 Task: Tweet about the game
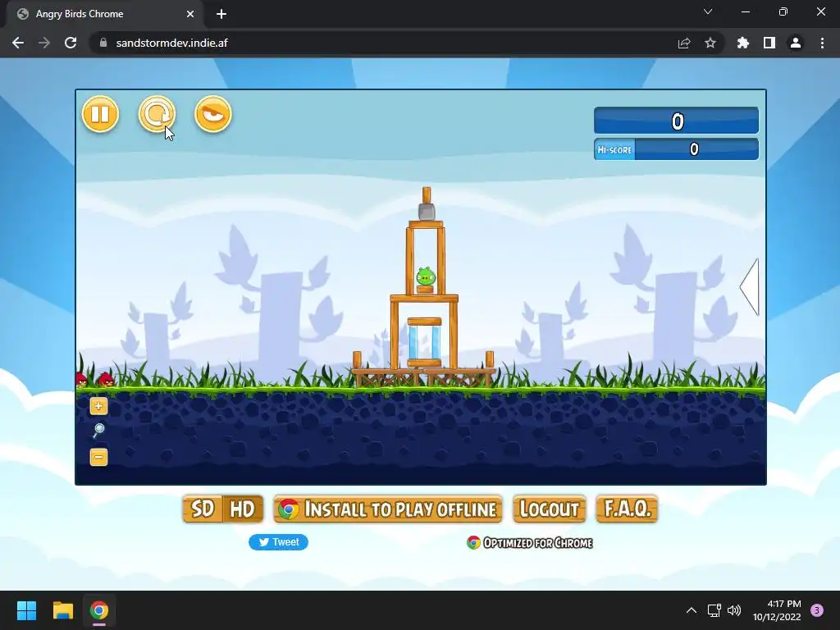[x=279, y=542]
